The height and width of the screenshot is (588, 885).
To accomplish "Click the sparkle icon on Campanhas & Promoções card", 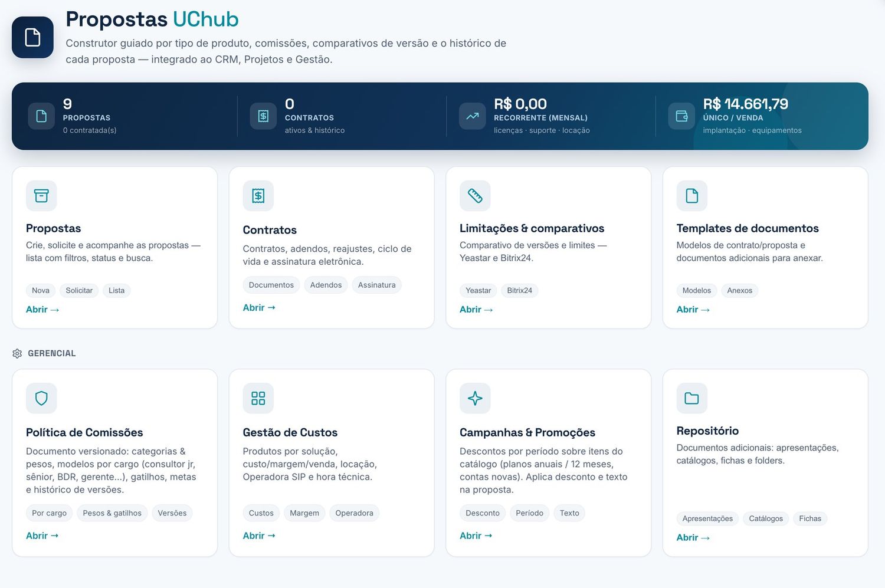I will coord(475,398).
